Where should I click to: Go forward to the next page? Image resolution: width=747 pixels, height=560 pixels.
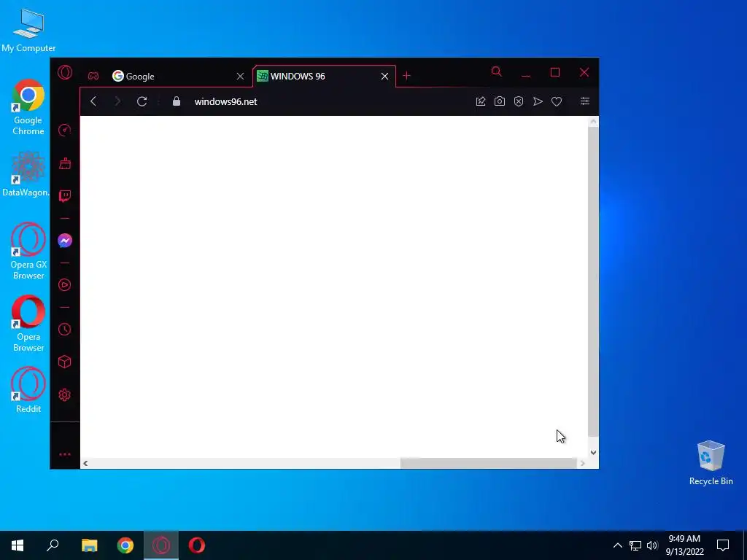pos(117,101)
